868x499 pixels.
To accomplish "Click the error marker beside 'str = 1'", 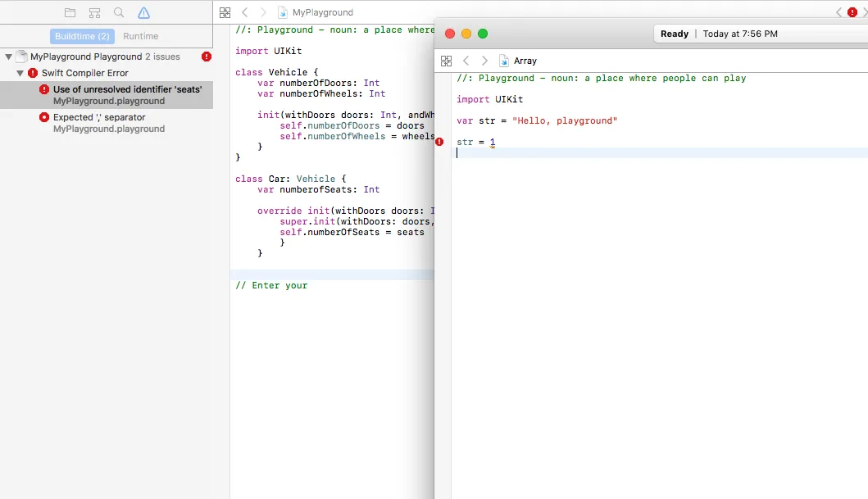I will pyautogui.click(x=439, y=143).
